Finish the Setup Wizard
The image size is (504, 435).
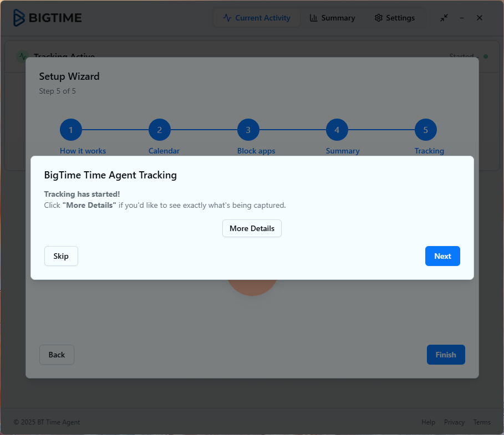pyautogui.click(x=446, y=355)
